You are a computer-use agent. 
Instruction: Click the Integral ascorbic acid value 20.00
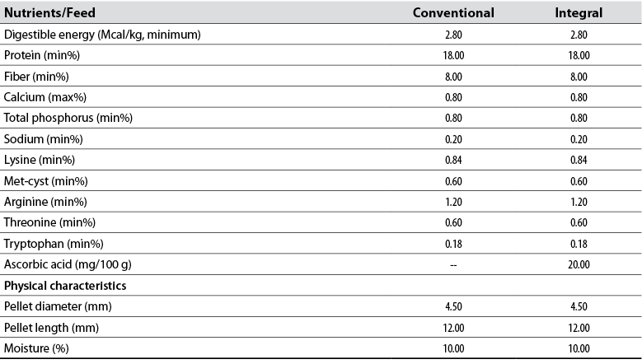point(578,264)
